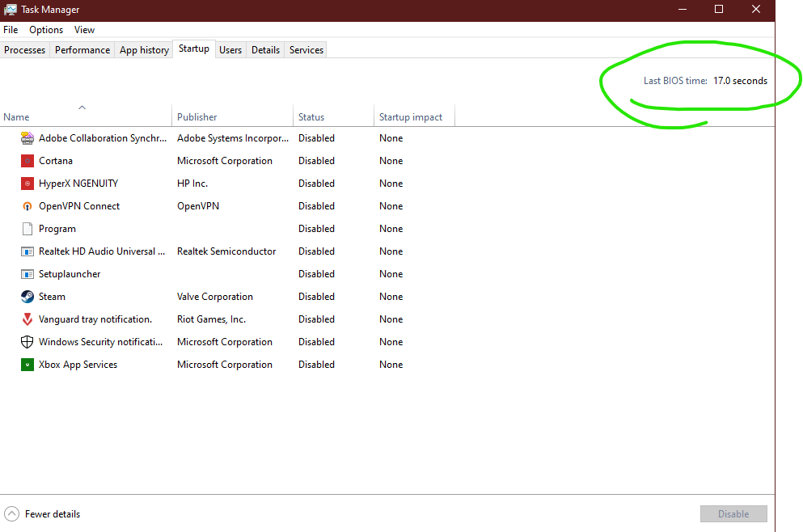Click the greyed Disable button
The image size is (803, 532).
[x=733, y=513]
